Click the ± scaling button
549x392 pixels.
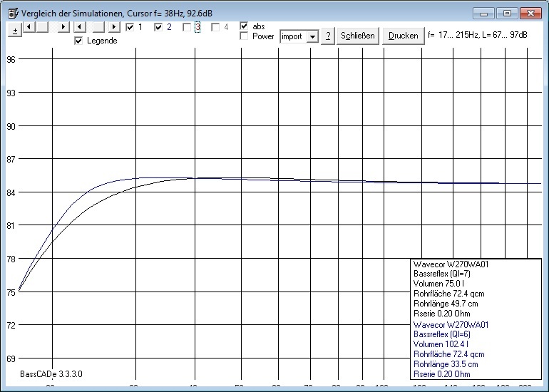[15, 30]
